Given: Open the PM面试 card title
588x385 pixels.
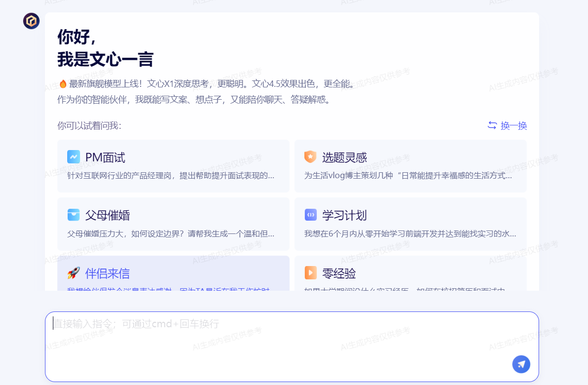Looking at the screenshot, I should coord(105,157).
